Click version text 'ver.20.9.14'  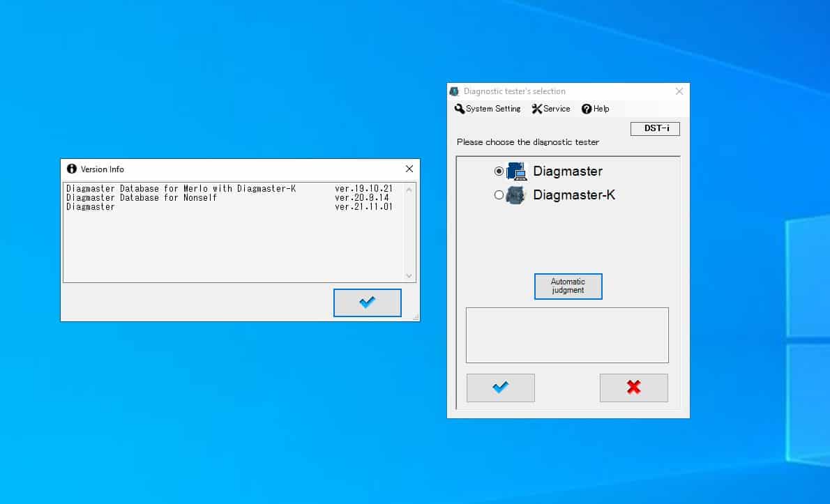[x=361, y=198]
